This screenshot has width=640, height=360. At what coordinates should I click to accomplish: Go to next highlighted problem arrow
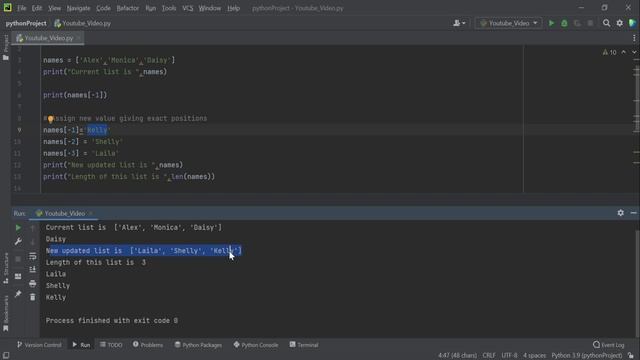pos(634,52)
